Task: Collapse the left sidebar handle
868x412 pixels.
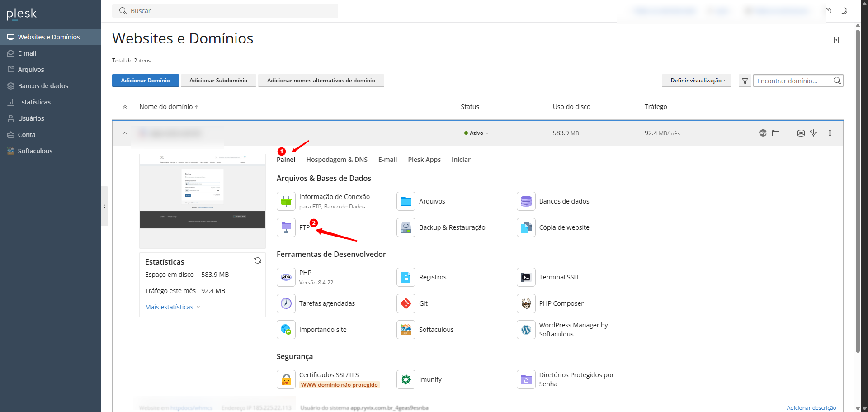Action: coord(105,206)
